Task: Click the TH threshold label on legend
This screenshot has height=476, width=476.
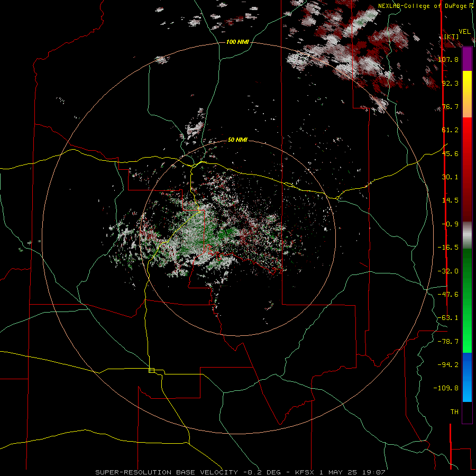Action: (454, 412)
